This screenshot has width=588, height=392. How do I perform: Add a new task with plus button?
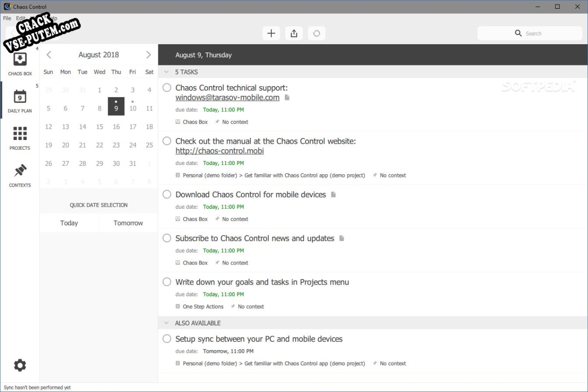[x=271, y=33]
